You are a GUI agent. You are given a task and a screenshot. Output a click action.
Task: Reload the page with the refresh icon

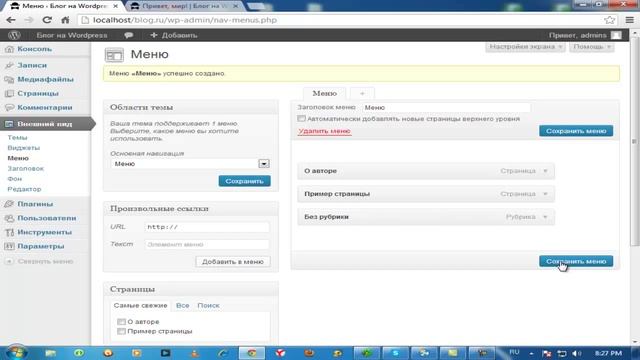[47, 20]
